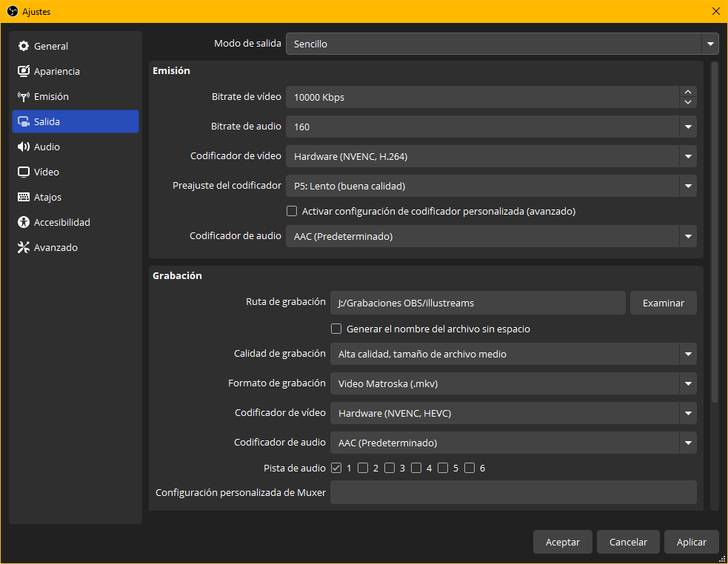Image resolution: width=728 pixels, height=564 pixels.
Task: Enable audio track 6
Action: [470, 468]
